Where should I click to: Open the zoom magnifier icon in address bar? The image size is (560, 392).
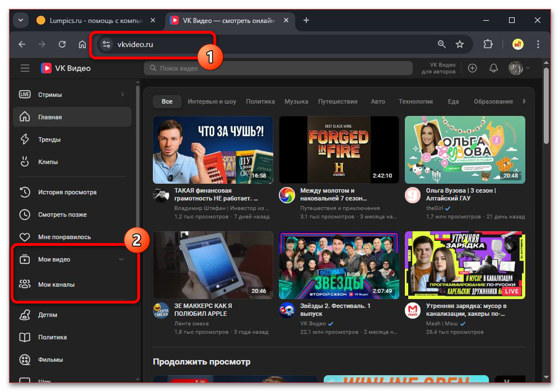(x=441, y=44)
